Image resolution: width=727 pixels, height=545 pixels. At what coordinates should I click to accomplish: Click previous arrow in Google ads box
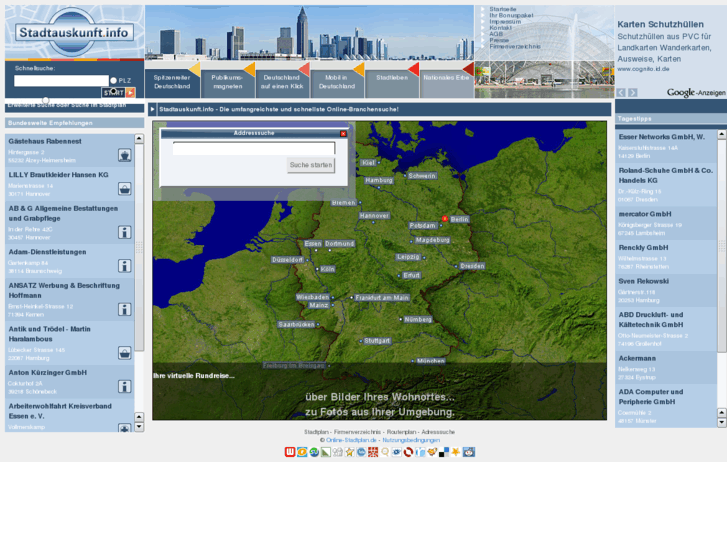(x=621, y=92)
